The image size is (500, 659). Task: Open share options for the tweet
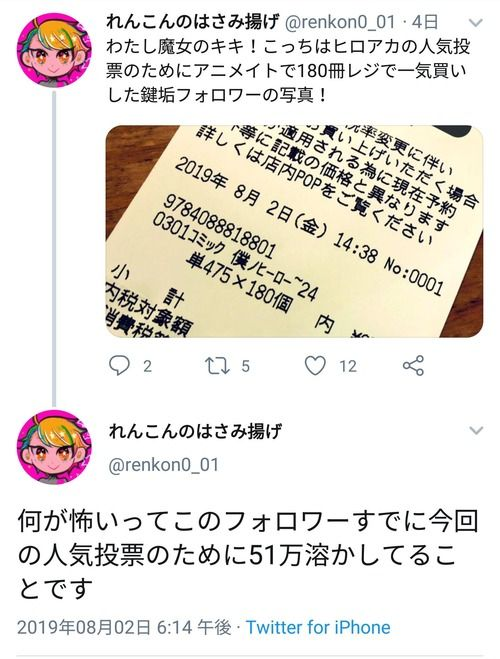coord(413,366)
